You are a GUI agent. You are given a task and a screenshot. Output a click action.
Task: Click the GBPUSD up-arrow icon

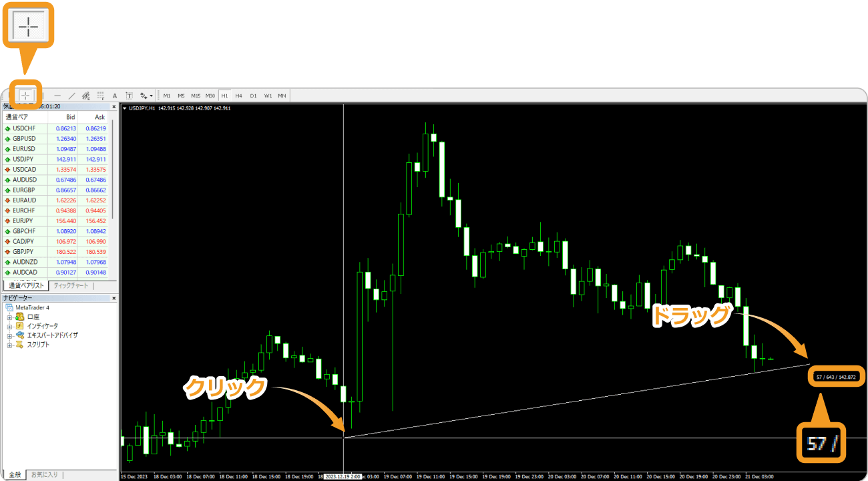point(7,138)
